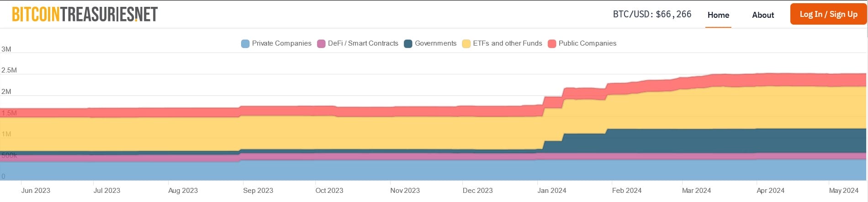This screenshot has width=868, height=202.
Task: Toggle Private Companies series label
Action: pos(281,43)
